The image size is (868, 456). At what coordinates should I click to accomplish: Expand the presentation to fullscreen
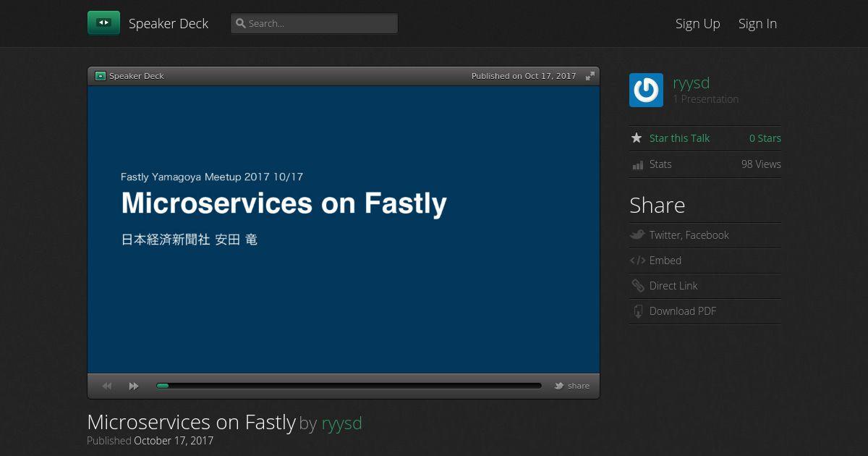click(590, 76)
